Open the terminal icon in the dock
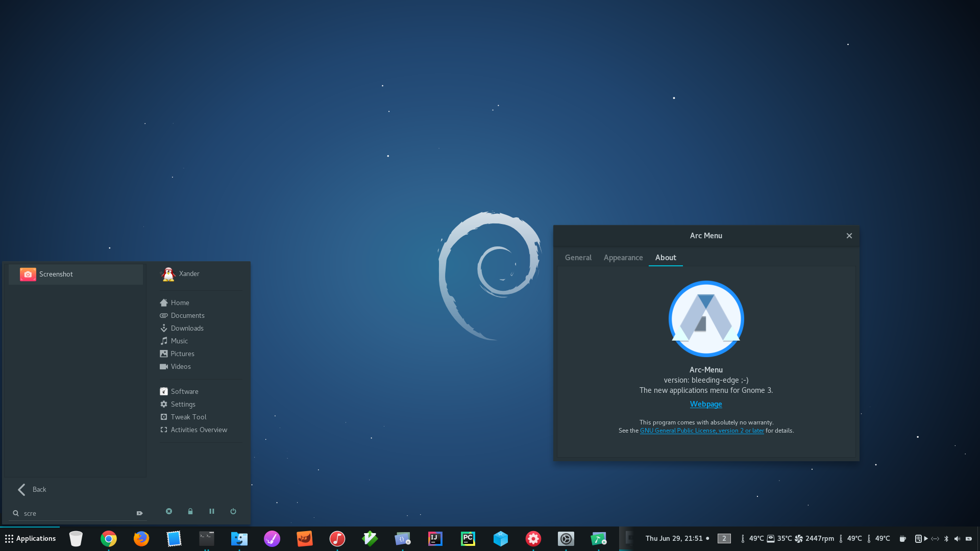The height and width of the screenshot is (551, 980). click(207, 539)
